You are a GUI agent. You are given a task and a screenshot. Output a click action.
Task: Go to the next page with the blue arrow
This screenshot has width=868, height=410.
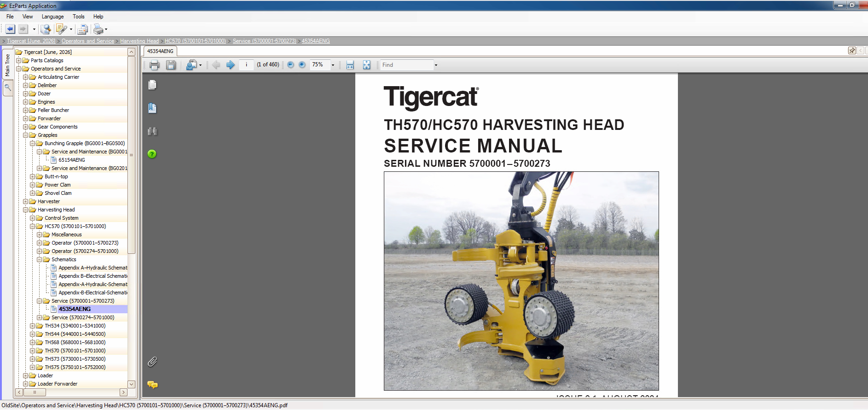click(231, 65)
